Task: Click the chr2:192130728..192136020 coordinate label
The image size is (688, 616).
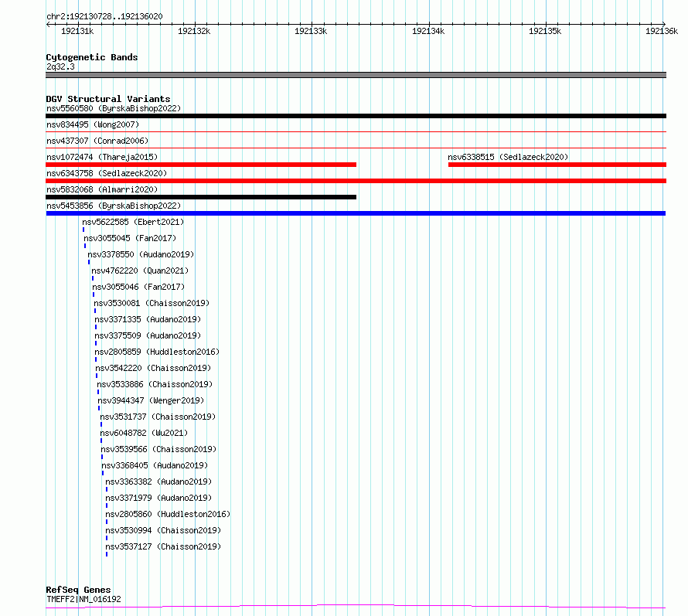Action: [104, 16]
